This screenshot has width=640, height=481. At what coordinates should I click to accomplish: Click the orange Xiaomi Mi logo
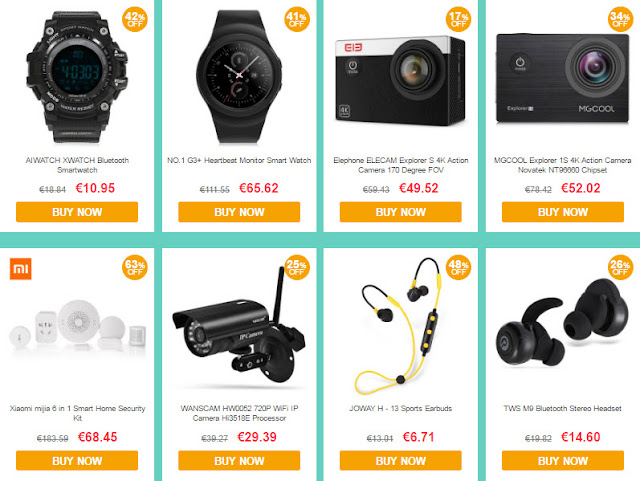coord(21,269)
